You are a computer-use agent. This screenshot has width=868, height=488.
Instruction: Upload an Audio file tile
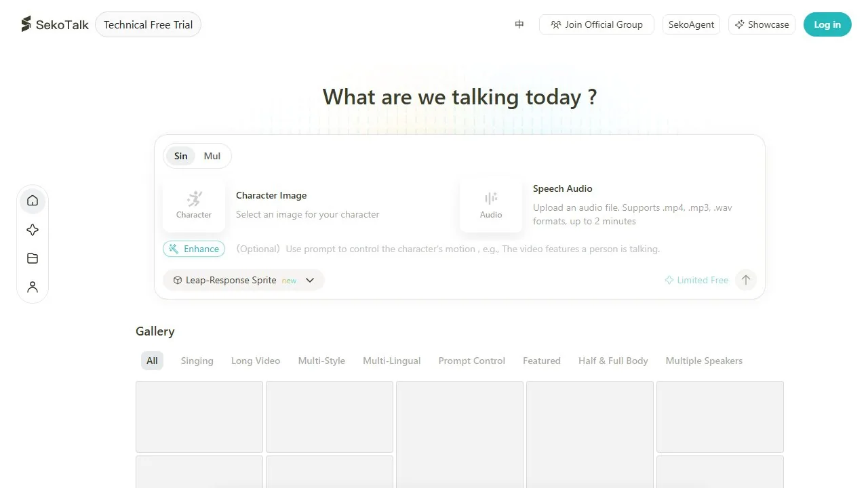[491, 205]
